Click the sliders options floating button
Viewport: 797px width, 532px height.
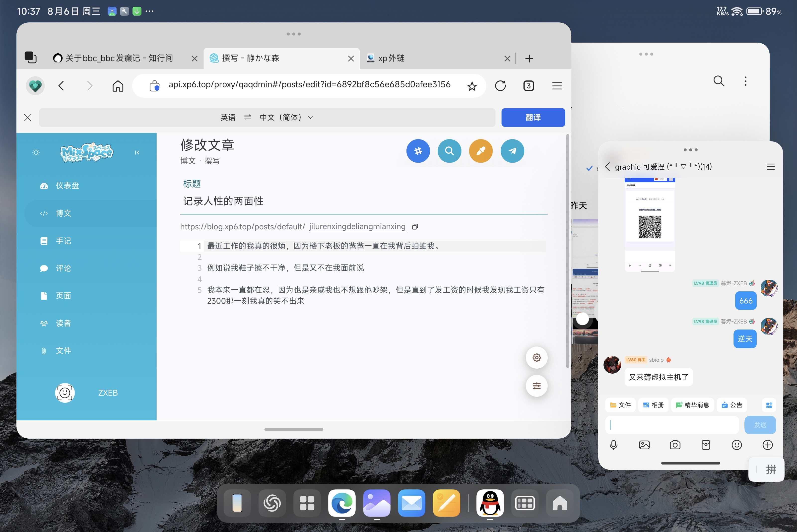pyautogui.click(x=536, y=386)
